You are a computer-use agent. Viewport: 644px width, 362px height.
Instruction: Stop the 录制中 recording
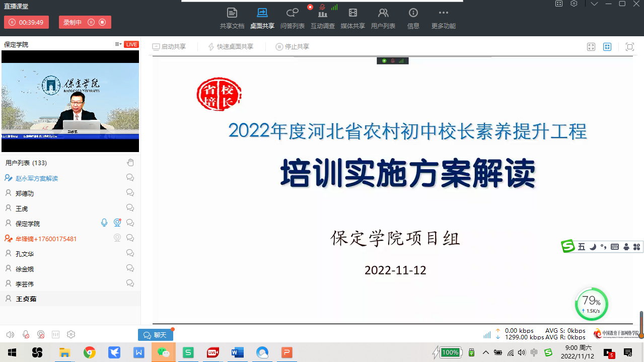(102, 22)
